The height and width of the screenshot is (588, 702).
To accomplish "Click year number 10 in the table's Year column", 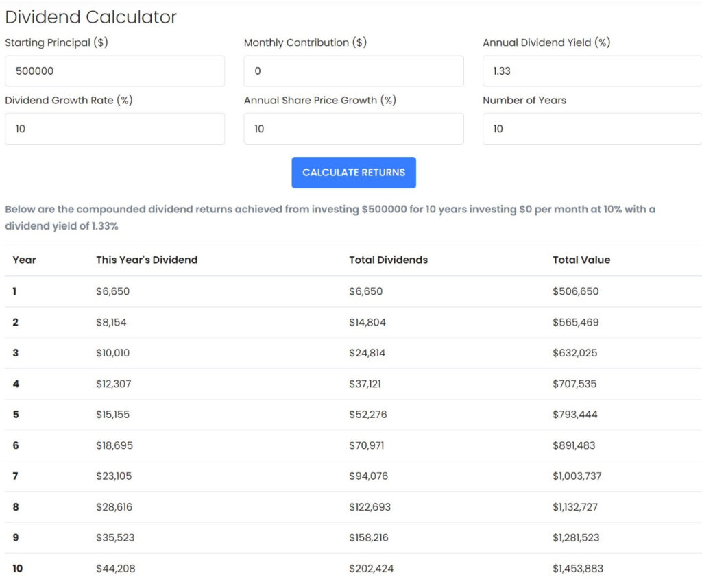I will click(17, 569).
